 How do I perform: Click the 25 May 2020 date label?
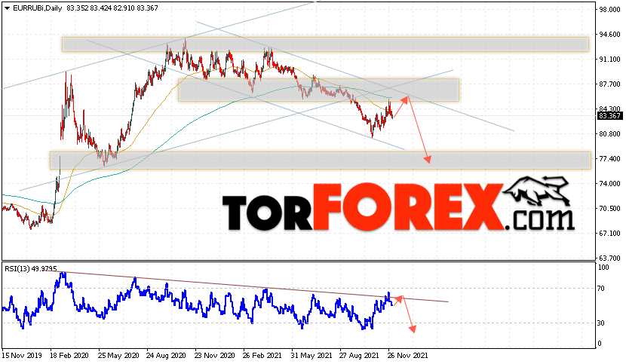pos(118,355)
